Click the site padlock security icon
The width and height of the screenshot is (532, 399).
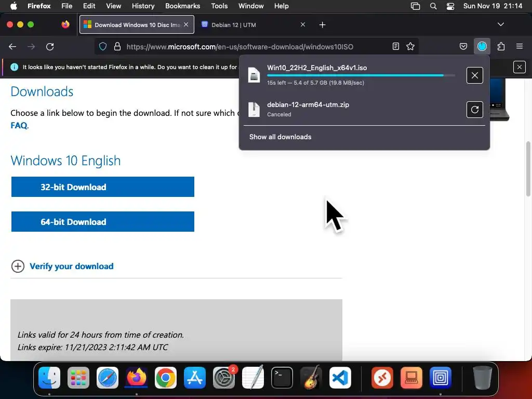coord(117,46)
